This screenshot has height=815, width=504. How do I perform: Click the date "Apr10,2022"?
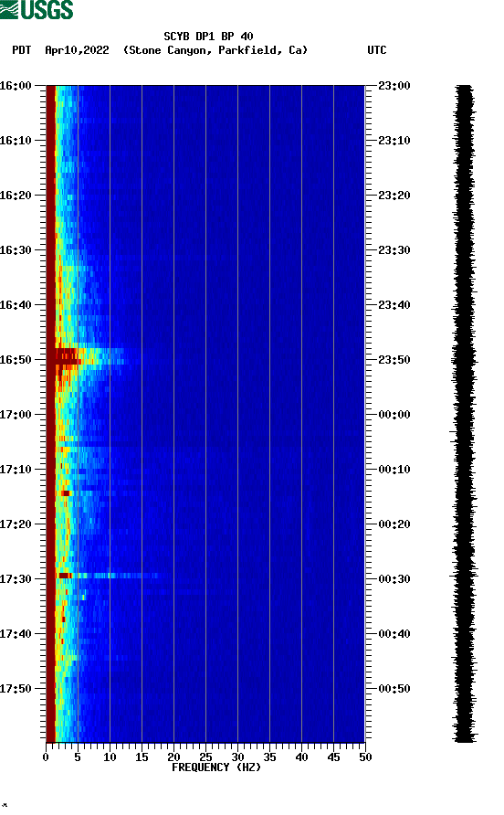(x=77, y=50)
